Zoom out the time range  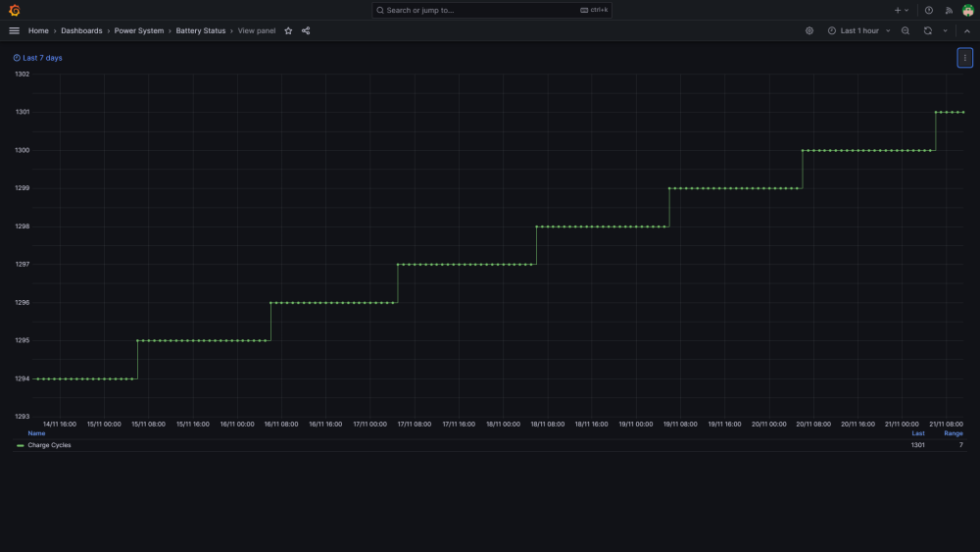pyautogui.click(x=906, y=30)
